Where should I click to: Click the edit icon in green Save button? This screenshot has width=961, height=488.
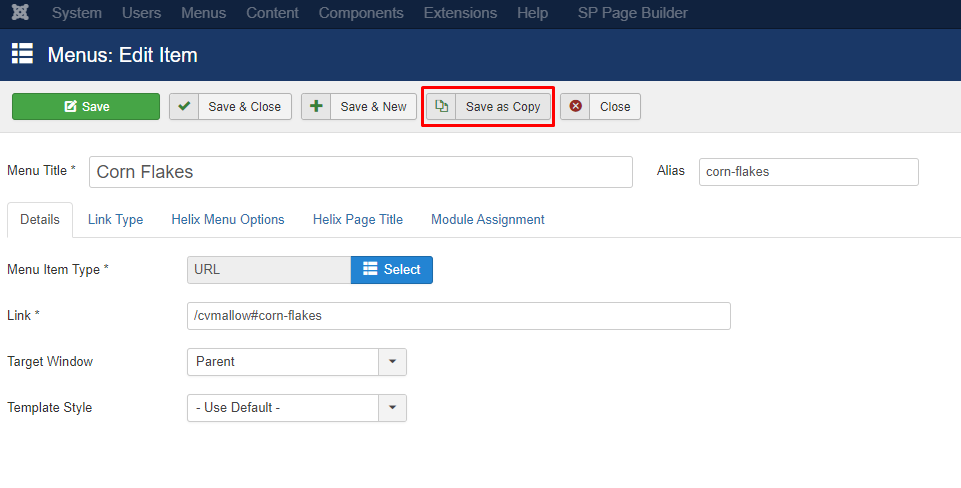point(70,106)
